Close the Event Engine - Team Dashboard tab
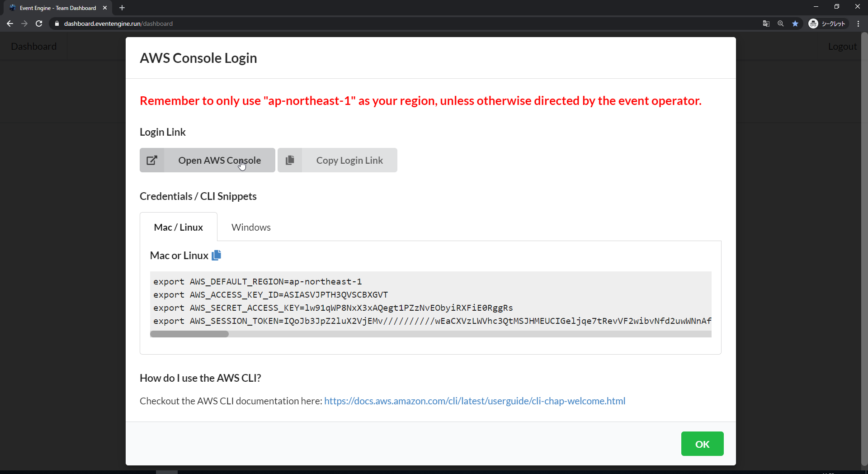 (x=105, y=8)
